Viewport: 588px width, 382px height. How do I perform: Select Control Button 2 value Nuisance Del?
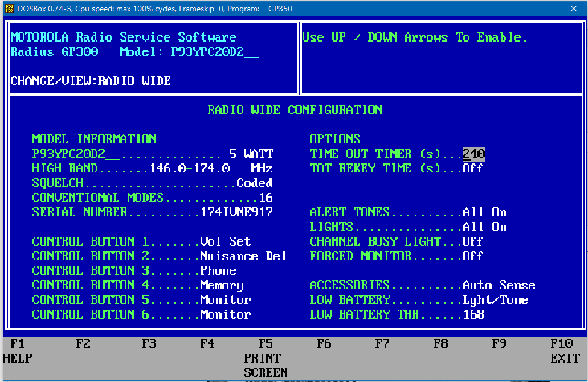[x=243, y=256]
